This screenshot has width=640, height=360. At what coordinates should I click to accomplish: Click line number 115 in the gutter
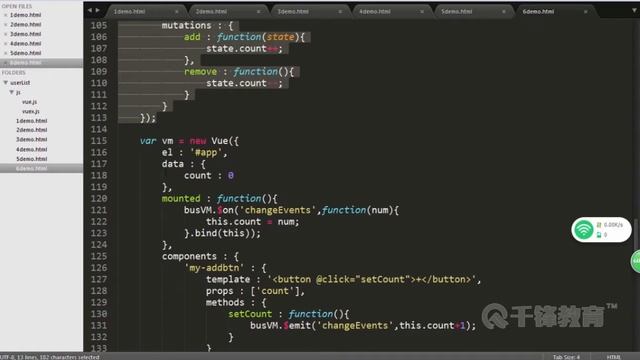coord(99,141)
